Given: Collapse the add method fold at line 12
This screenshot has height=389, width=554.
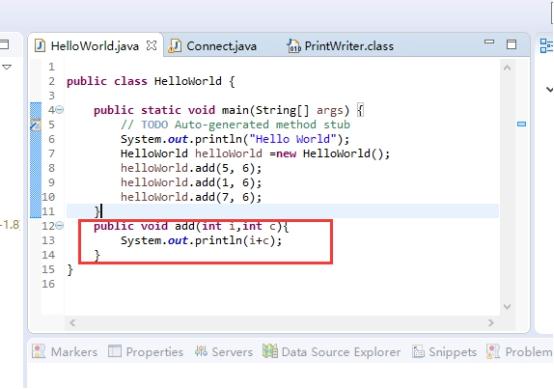Looking at the screenshot, I should click(60, 225).
